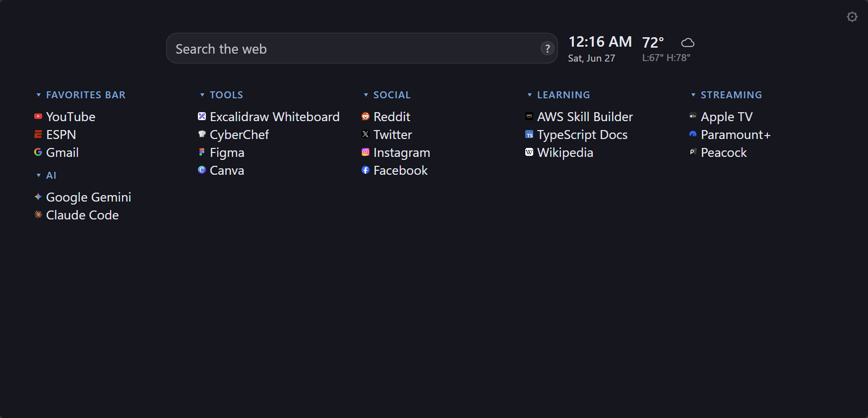
Task: Open settings via the gear icon
Action: [852, 17]
